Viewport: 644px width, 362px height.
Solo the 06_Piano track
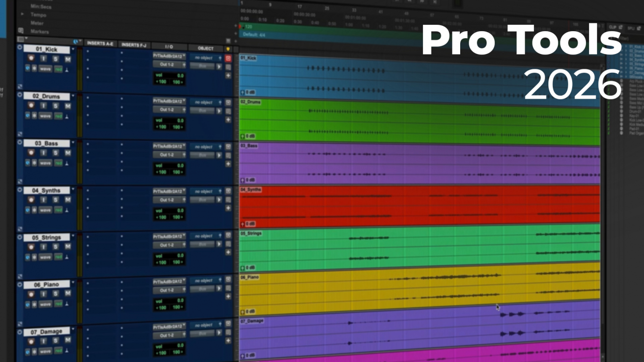point(55,294)
